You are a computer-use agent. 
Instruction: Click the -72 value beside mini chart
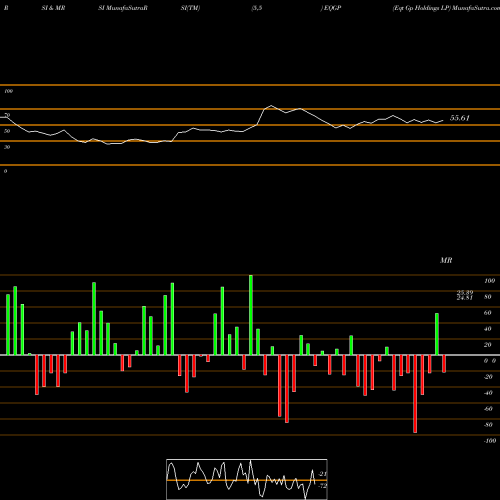click(323, 486)
